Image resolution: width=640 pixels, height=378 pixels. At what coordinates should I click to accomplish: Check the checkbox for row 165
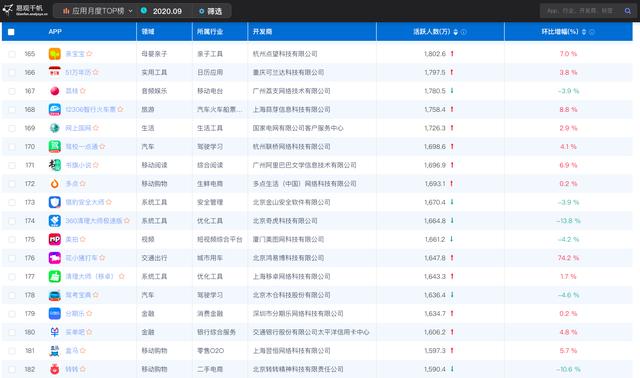point(12,54)
